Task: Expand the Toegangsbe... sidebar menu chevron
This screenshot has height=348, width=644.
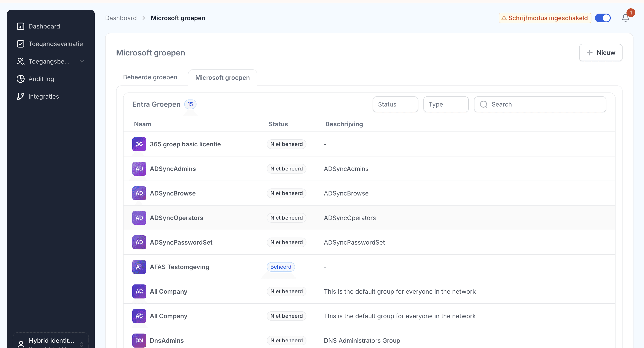Action: 82,61
